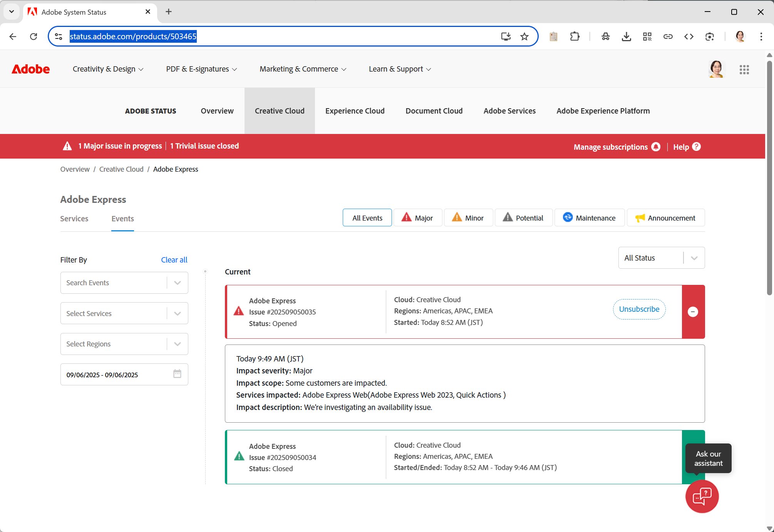Click the QR code extension icon
This screenshot has width=774, height=532.
[647, 37]
